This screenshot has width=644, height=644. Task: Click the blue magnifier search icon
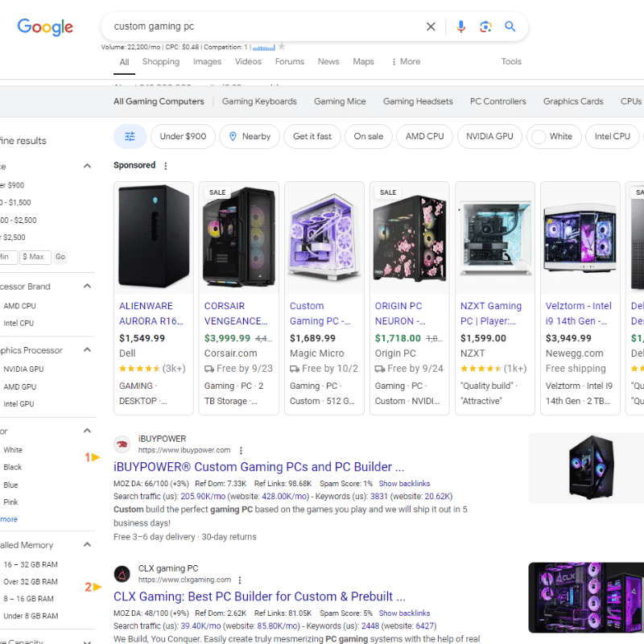[510, 27]
